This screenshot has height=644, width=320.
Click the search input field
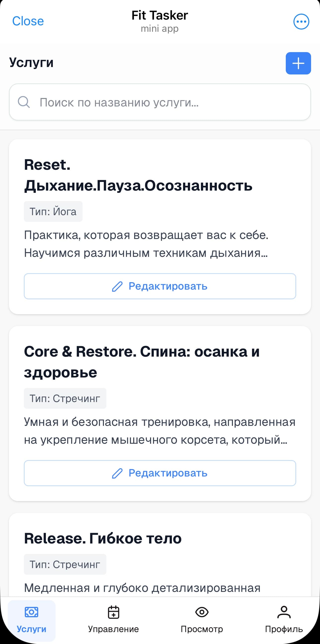[x=160, y=102]
